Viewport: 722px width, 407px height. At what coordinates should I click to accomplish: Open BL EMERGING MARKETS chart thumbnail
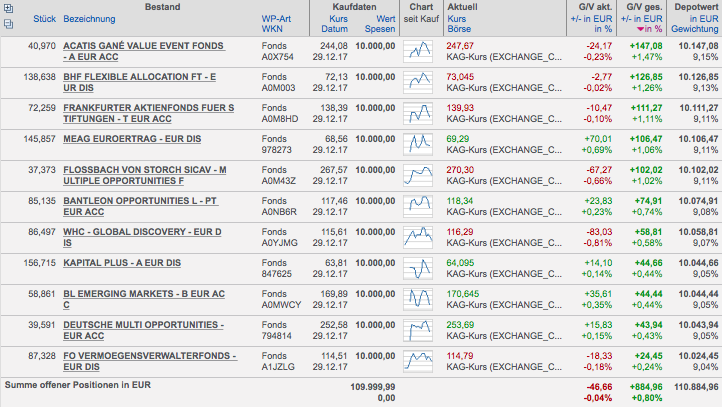[x=418, y=299]
